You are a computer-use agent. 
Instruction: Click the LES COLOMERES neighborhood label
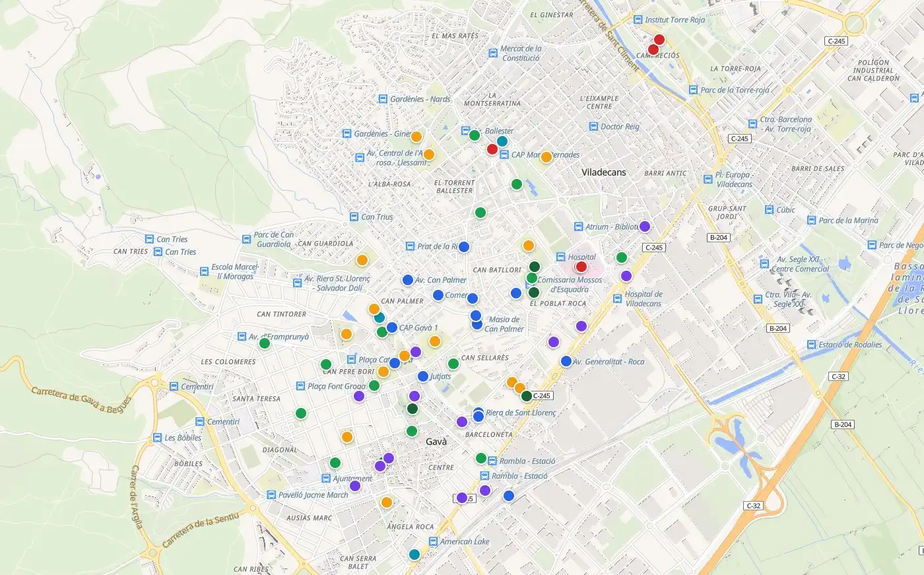pos(228,362)
